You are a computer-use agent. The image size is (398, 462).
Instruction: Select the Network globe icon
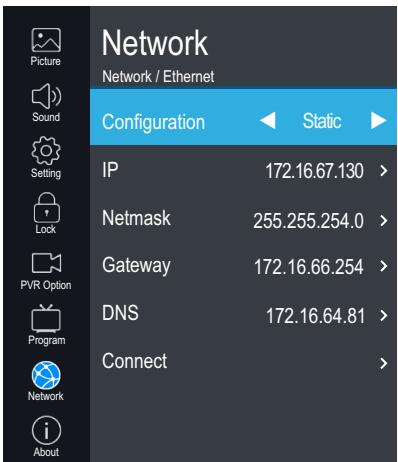[46, 375]
